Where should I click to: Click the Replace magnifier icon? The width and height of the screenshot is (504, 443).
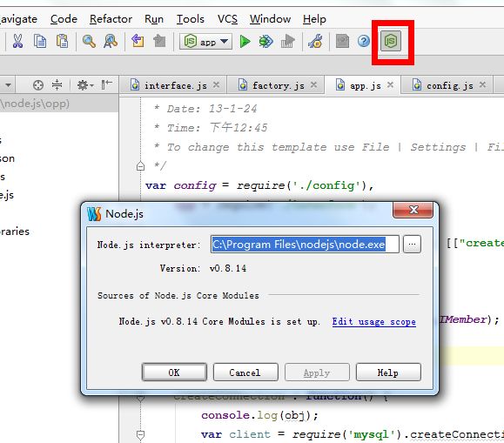click(x=111, y=41)
